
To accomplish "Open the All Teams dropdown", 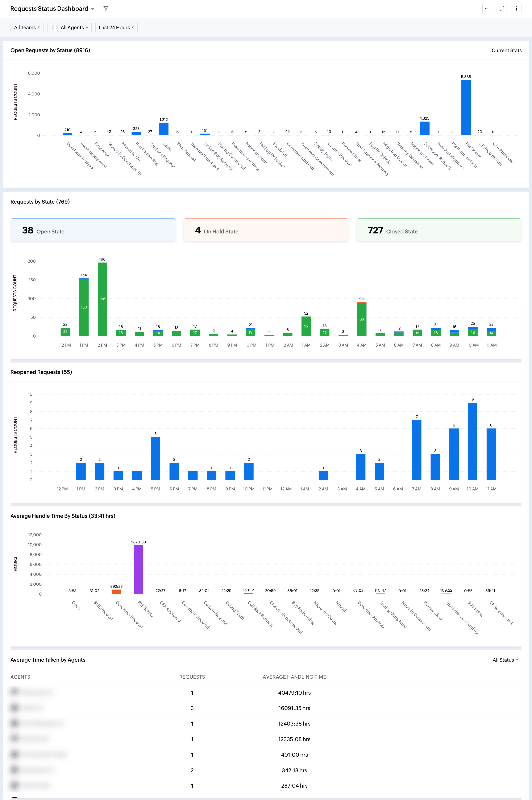I will tap(27, 28).
